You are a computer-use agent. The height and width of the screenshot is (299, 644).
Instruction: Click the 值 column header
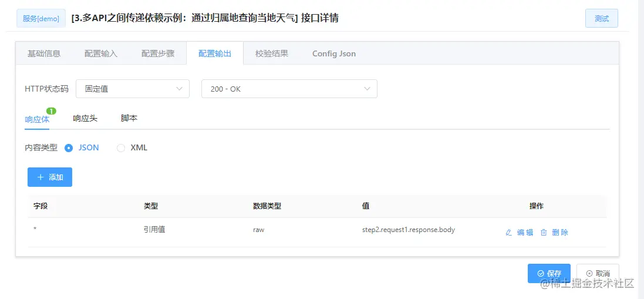[x=366, y=206]
